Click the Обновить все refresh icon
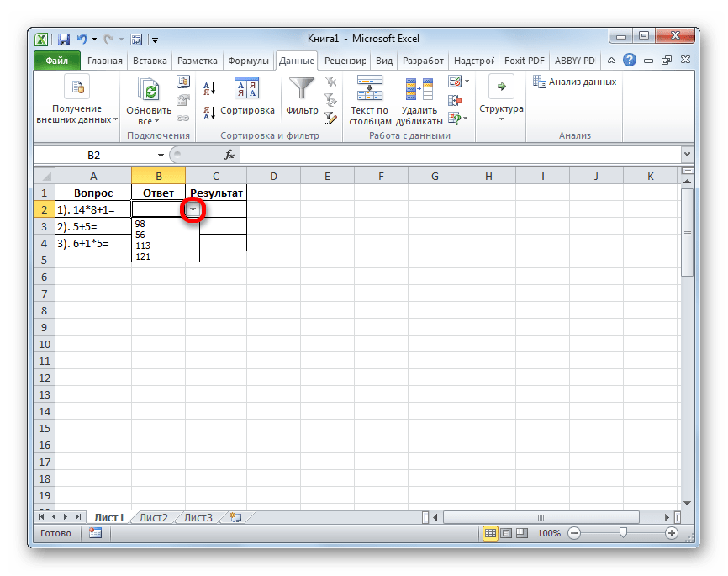 coord(149,89)
